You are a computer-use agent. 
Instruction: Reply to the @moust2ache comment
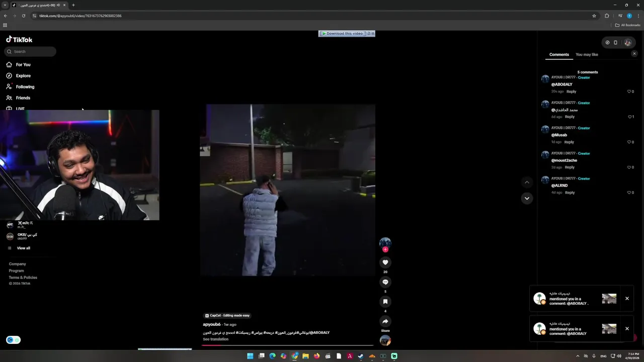(x=570, y=167)
